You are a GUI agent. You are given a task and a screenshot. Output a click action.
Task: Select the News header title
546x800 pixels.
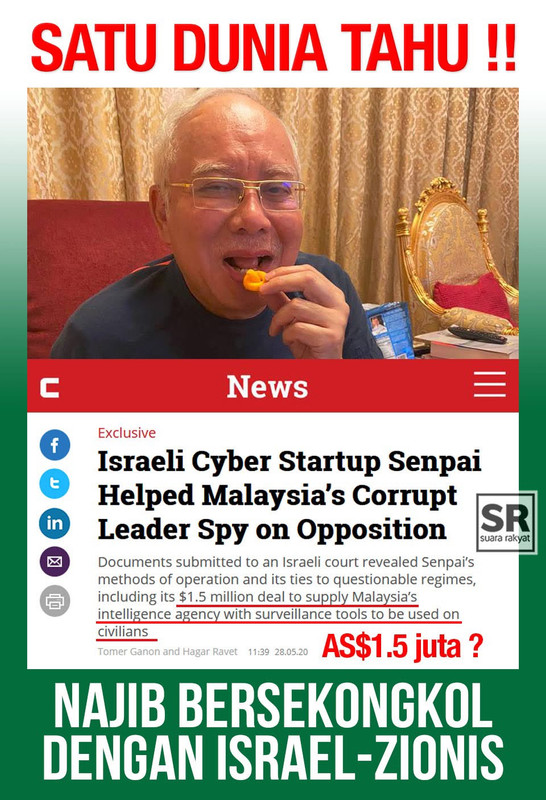pos(267,386)
